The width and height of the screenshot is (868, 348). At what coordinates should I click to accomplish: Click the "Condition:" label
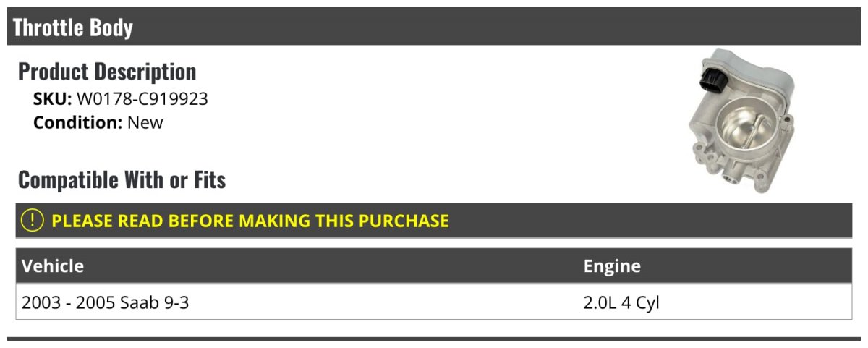(77, 122)
